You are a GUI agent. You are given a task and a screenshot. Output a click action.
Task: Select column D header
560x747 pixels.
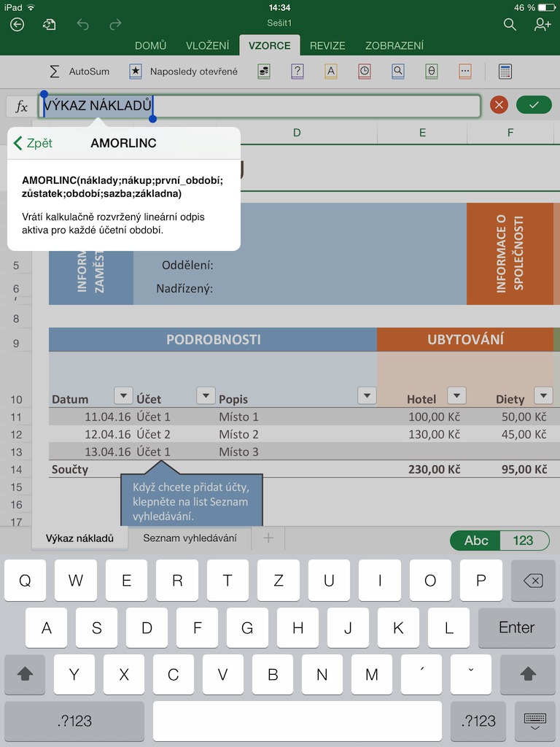pyautogui.click(x=297, y=133)
